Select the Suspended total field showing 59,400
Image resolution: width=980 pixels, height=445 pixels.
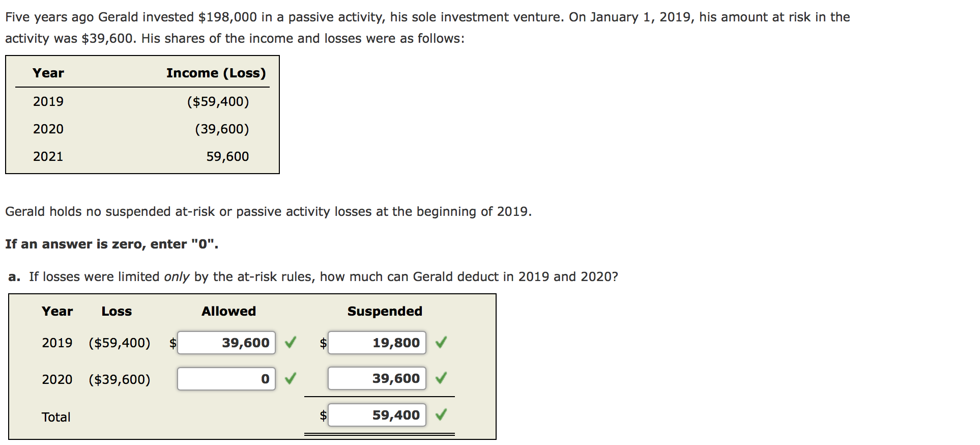pos(377,415)
